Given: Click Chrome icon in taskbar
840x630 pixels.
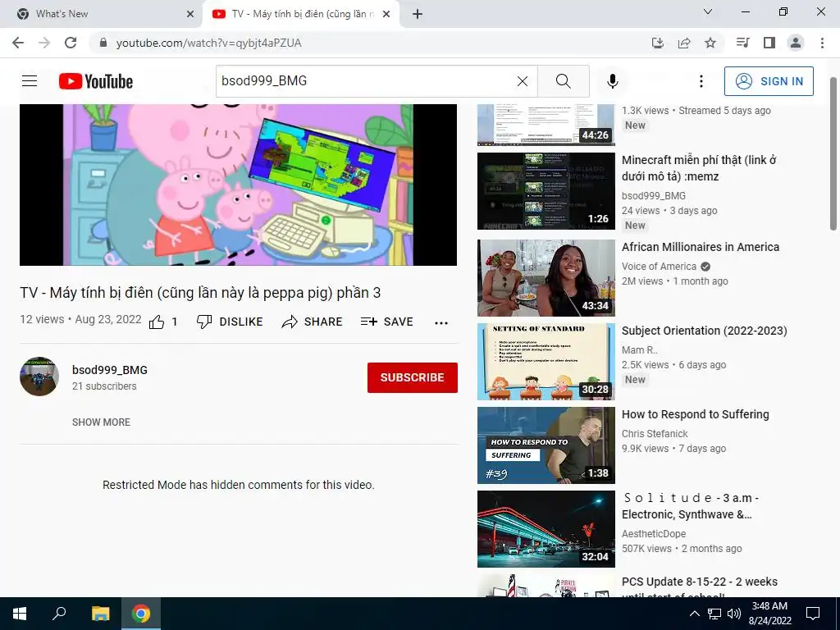Looking at the screenshot, I should tap(141, 614).
